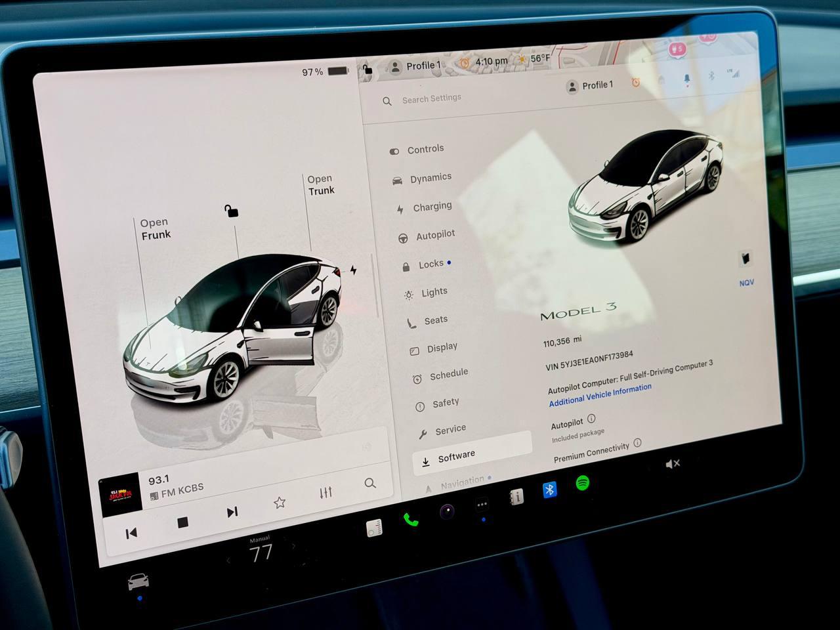Expand Autopilot package info icon
The width and height of the screenshot is (840, 630).
591,419
